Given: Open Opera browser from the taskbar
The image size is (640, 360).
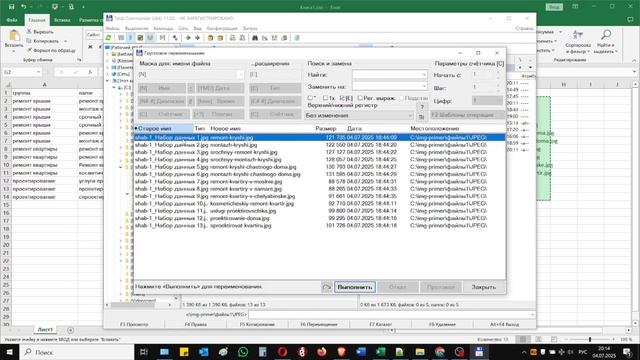Looking at the screenshot, I should (x=282, y=352).
